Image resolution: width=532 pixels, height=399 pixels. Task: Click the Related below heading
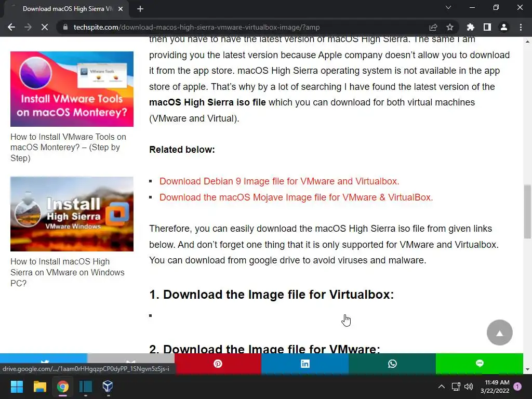tap(182, 150)
